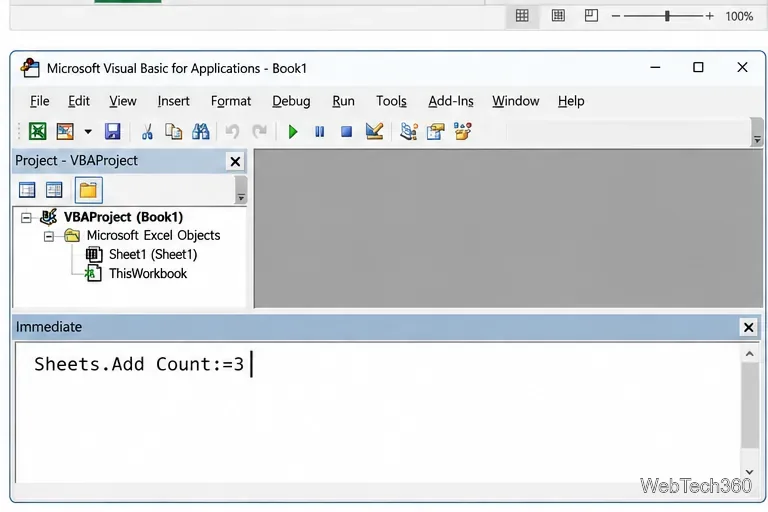Click the Undo arrow icon

[232, 131]
